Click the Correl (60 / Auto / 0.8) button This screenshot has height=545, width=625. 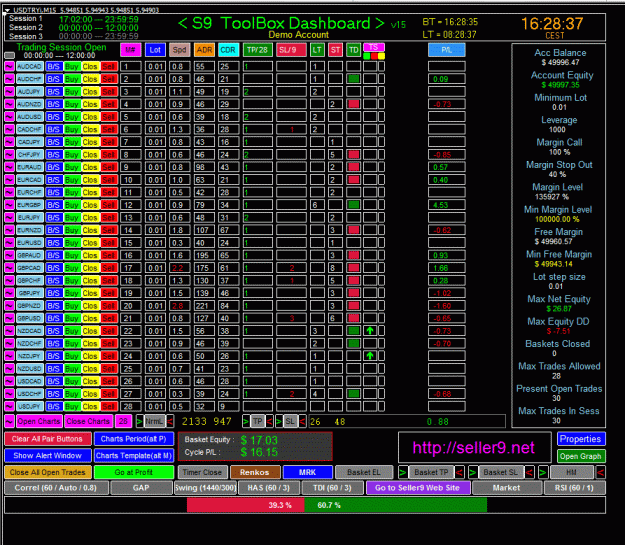(56, 488)
